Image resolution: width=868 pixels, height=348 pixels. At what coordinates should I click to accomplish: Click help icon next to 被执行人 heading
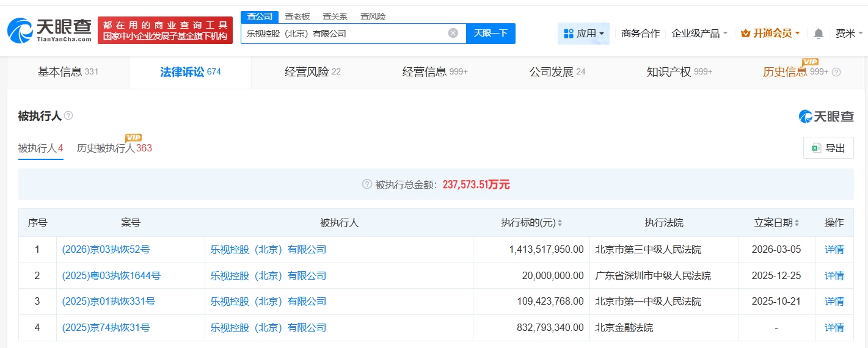coord(68,115)
